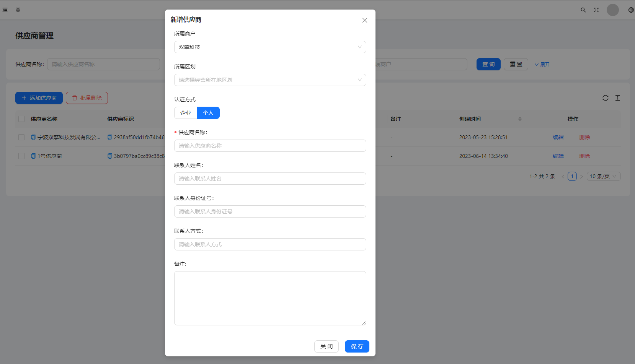Open the 所属区划 region dropdown
635x364 pixels.
click(270, 80)
